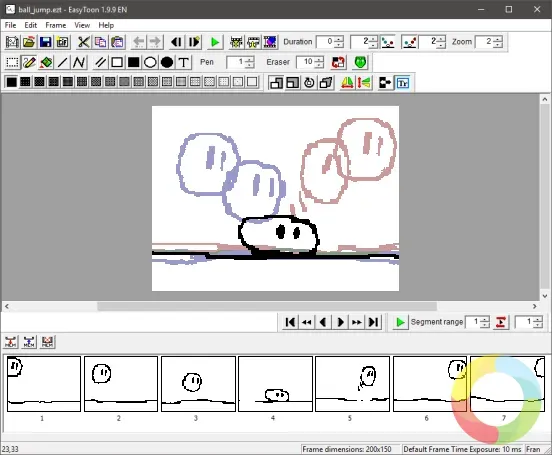The image size is (552, 455).
Task: Jump to the first frame
Action: (x=290, y=322)
